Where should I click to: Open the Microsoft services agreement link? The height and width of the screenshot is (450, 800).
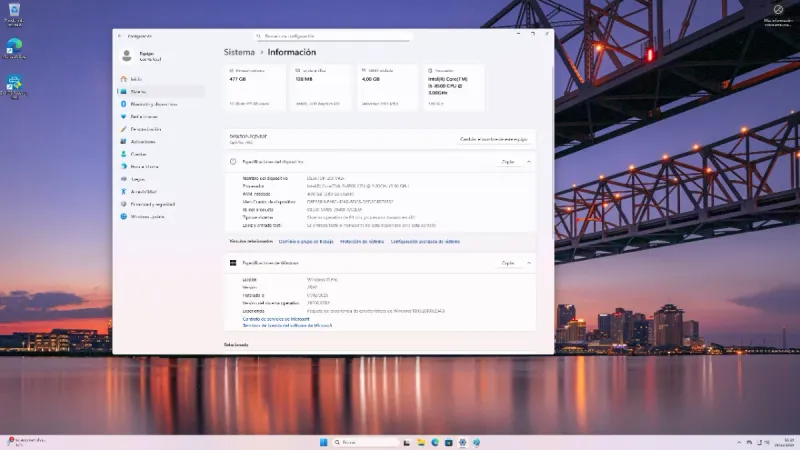click(x=276, y=319)
